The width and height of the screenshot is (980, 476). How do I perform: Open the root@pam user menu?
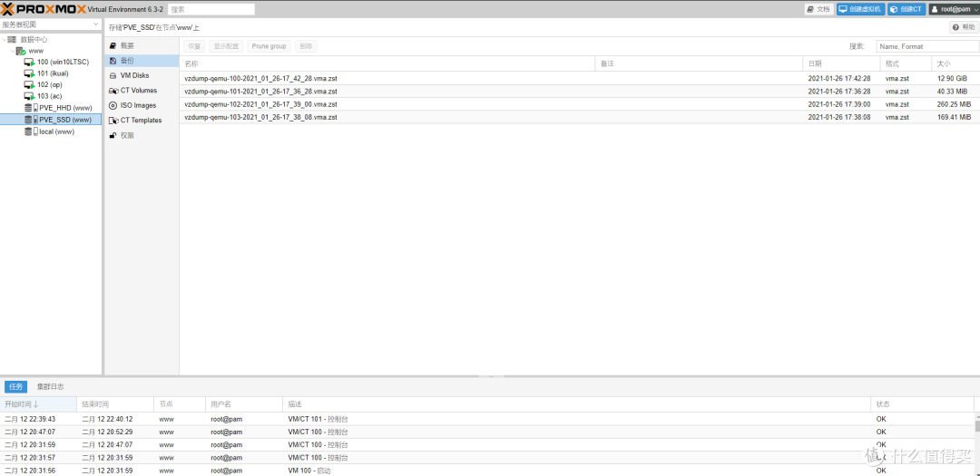click(953, 9)
